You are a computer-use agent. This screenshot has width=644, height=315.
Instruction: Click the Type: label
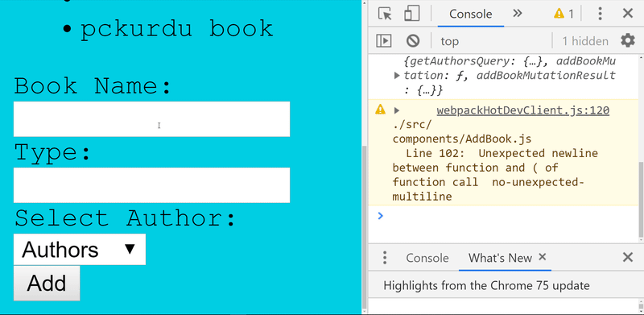(x=52, y=152)
